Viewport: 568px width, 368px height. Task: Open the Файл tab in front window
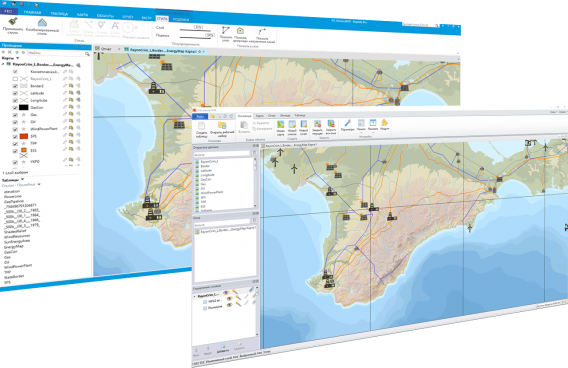tap(200, 116)
